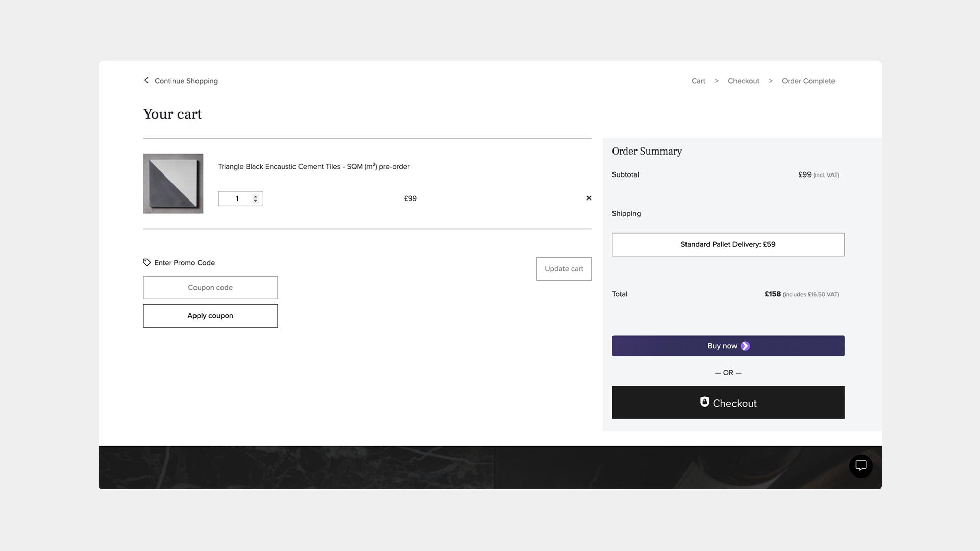The width and height of the screenshot is (980, 551).
Task: Focus the quantity number field
Action: [x=236, y=198]
